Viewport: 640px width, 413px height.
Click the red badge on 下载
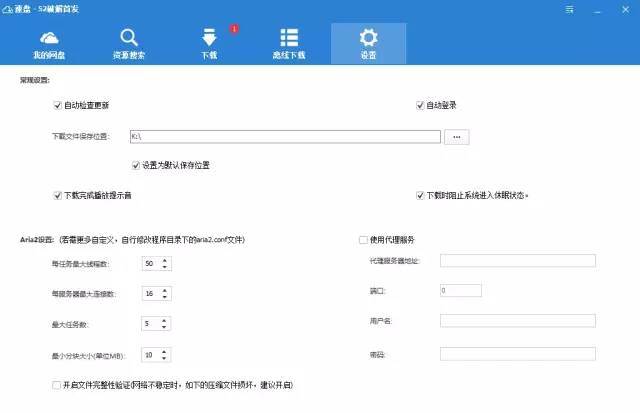[x=234, y=29]
